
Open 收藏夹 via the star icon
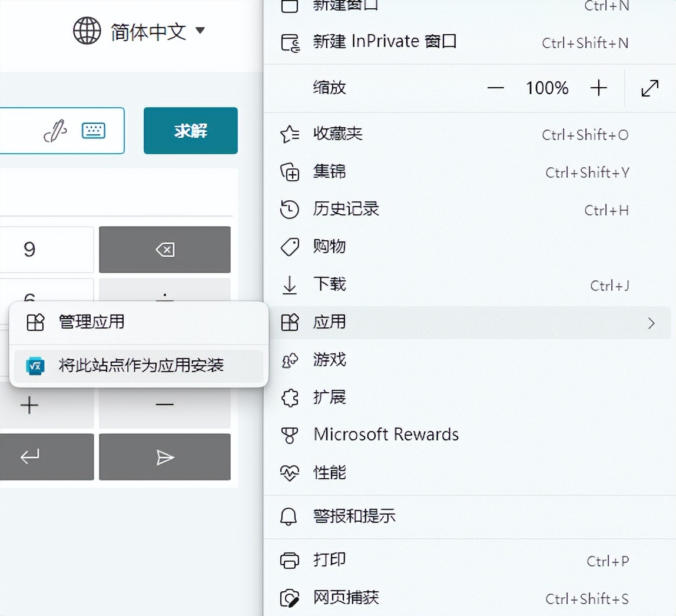(x=290, y=135)
